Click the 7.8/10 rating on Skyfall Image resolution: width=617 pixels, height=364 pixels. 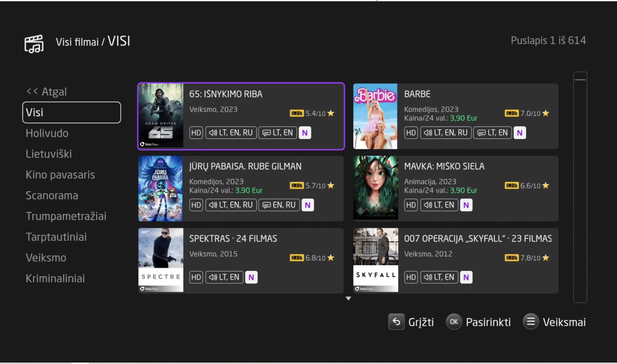(x=530, y=258)
